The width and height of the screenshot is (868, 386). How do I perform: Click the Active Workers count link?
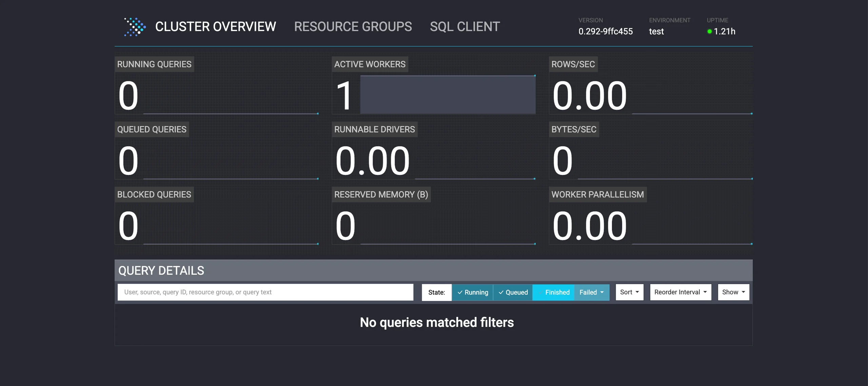point(344,96)
